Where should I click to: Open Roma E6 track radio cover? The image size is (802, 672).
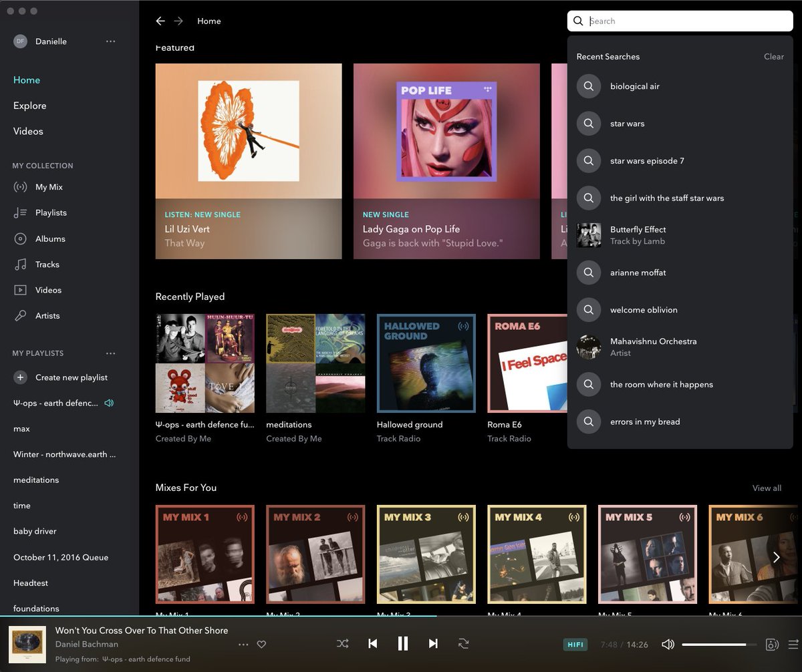pos(527,363)
